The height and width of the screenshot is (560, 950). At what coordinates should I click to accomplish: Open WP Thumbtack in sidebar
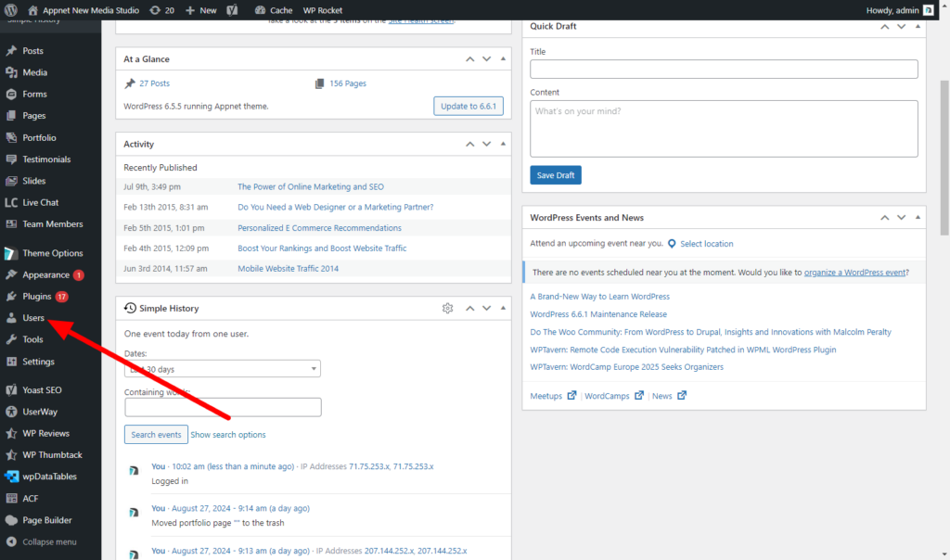click(x=51, y=454)
